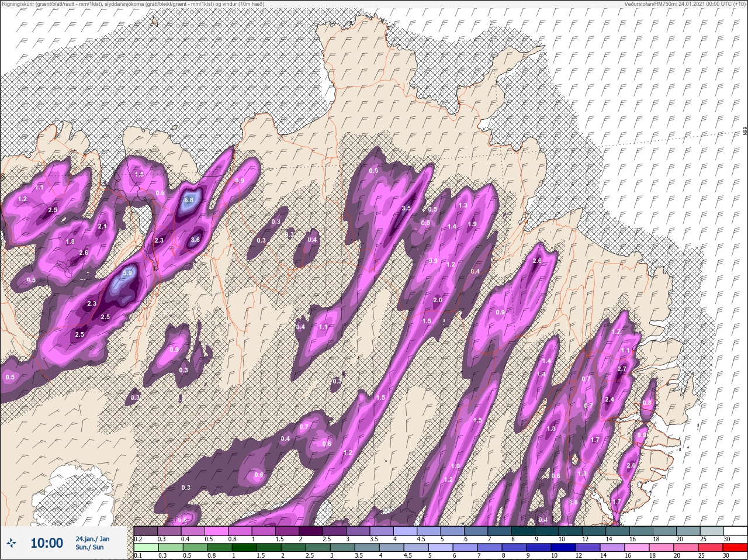Click the 3.6 value label on the map
748x560 pixels.
click(x=196, y=239)
